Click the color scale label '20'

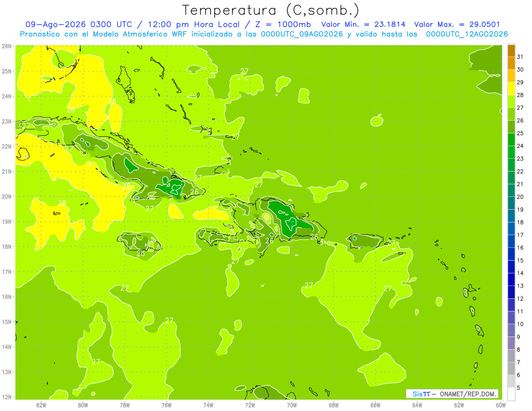520,197
